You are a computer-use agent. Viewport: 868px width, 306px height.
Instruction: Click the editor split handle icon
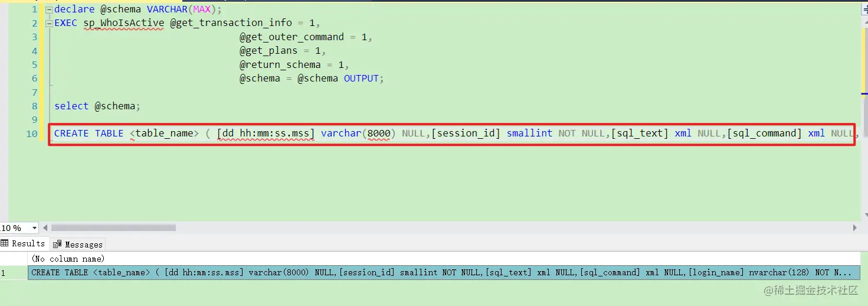864,9
